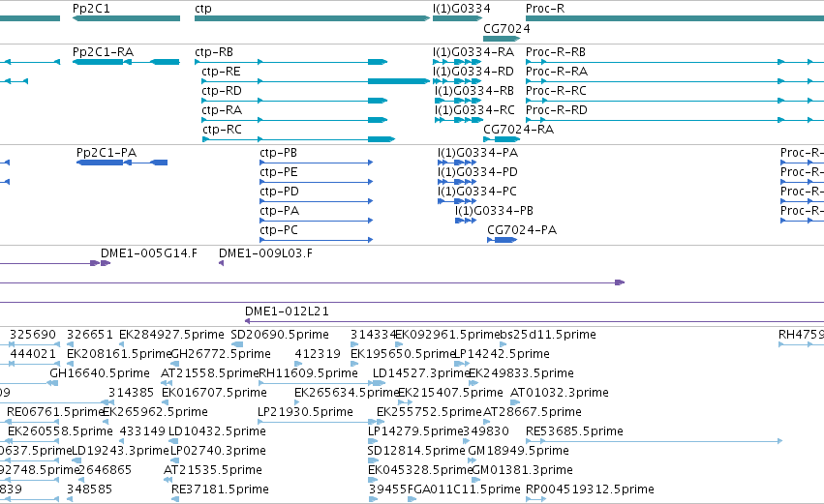Click the LP21930.5prime EST label
Screen dimensions: 824x504
tap(305, 413)
